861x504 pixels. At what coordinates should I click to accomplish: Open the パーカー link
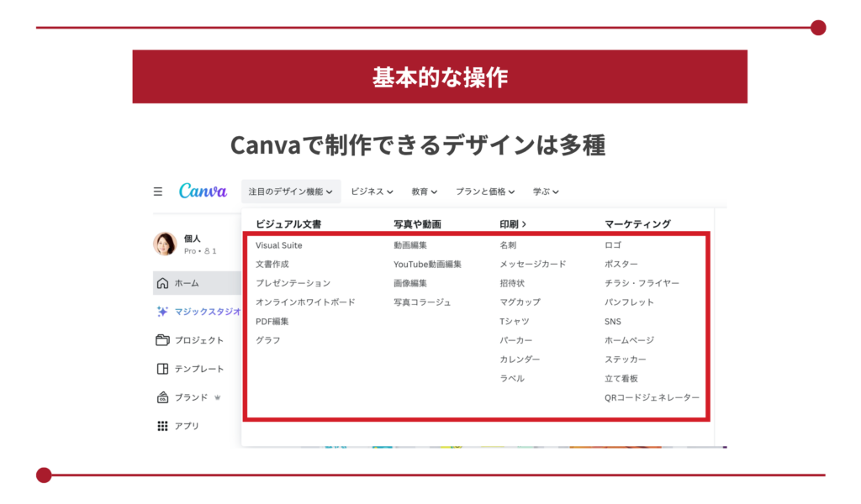515,340
